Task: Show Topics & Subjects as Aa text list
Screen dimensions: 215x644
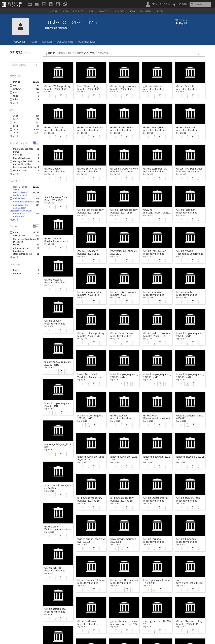Action: (37, 143)
